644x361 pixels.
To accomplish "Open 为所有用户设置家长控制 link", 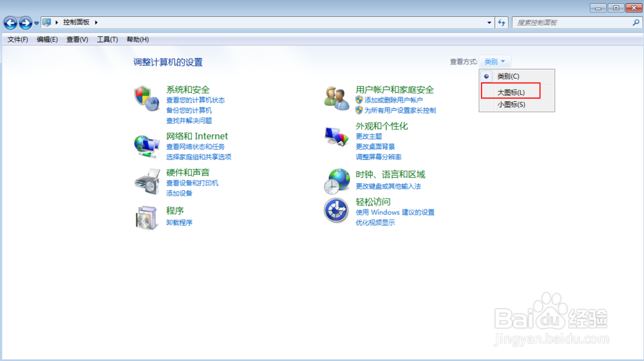I will 400,110.
